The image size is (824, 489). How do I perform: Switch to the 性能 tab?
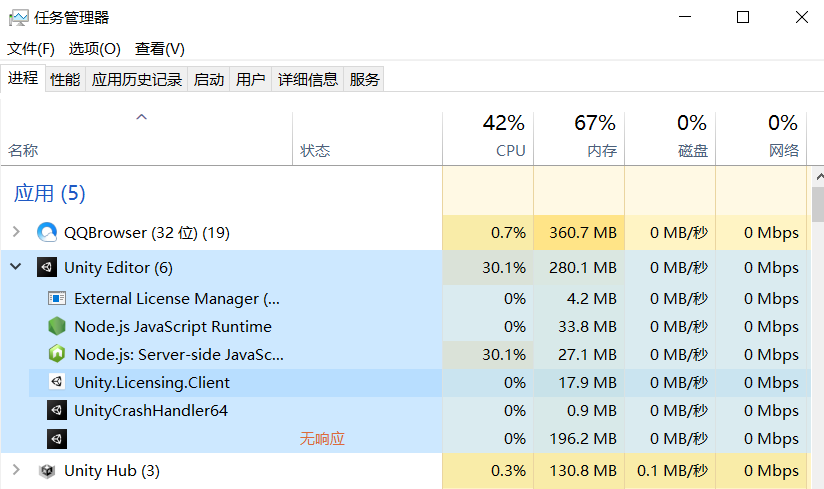click(x=65, y=79)
